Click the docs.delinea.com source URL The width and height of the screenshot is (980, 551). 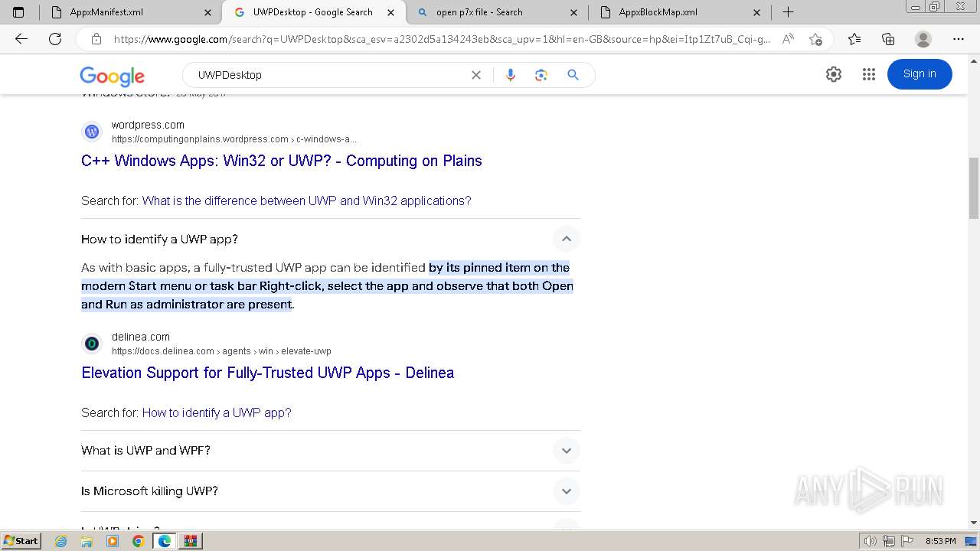(x=221, y=351)
